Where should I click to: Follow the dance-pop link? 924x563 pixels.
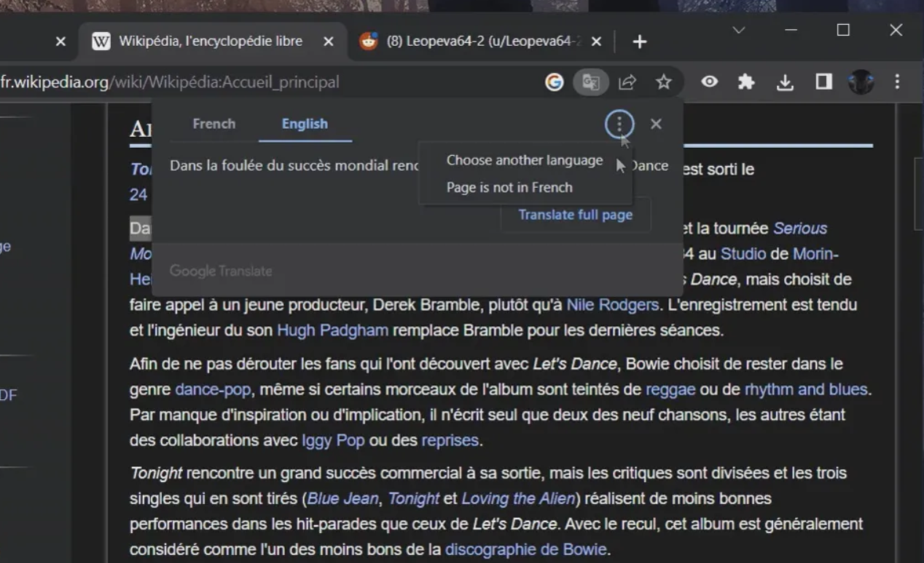[x=214, y=390]
